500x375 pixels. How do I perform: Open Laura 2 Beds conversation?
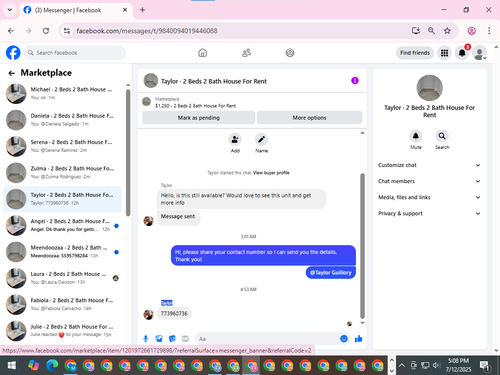(62, 278)
